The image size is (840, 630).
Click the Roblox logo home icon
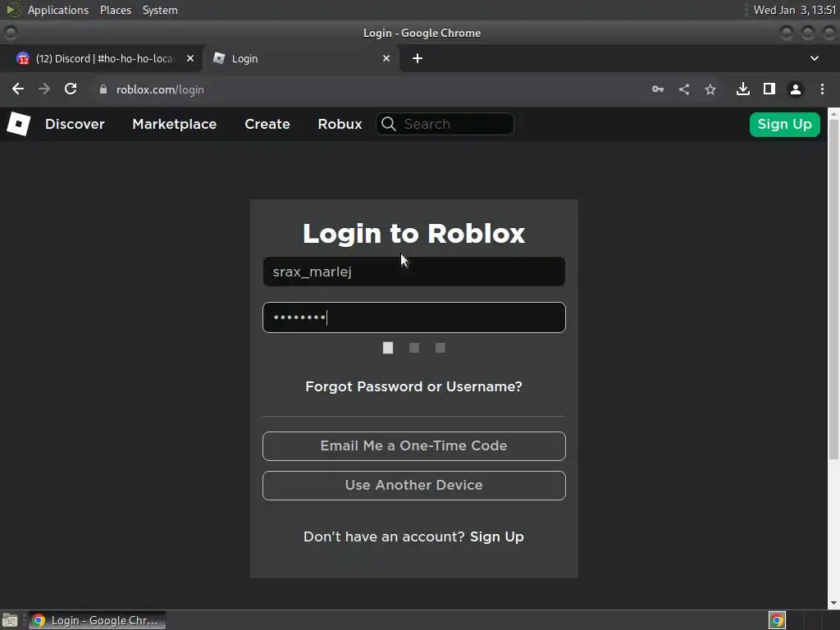(19, 124)
